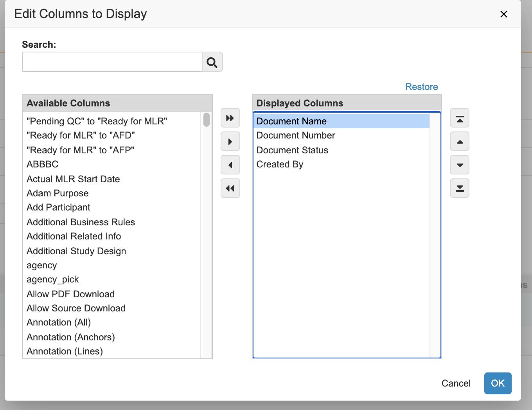Move selected column up one position
The image size is (532, 410).
460,142
